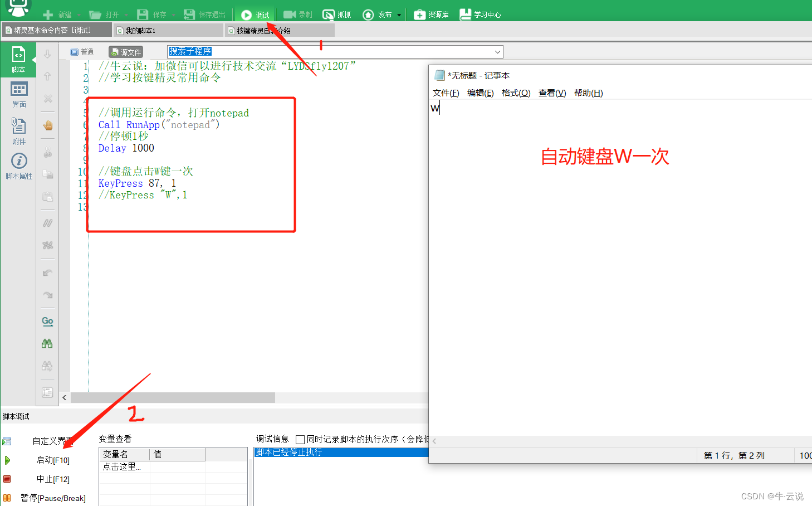Open the 资源库 (Resource library)
This screenshot has width=812, height=506.
(x=431, y=14)
